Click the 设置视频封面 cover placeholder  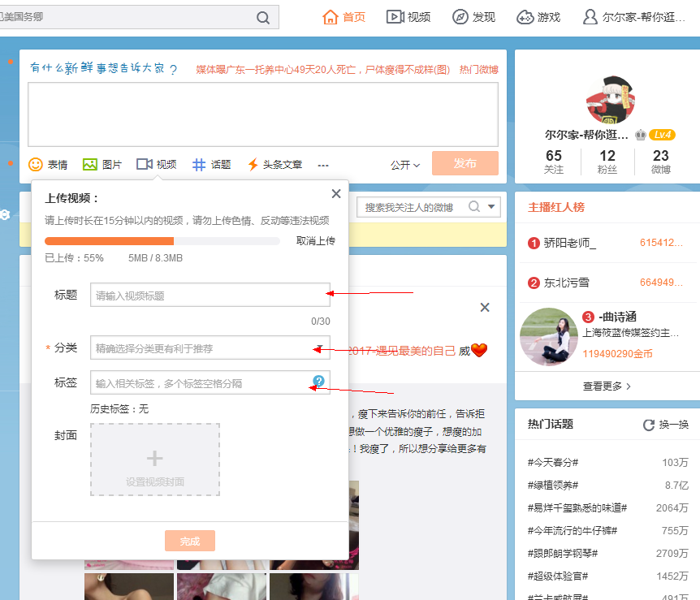pos(154,459)
